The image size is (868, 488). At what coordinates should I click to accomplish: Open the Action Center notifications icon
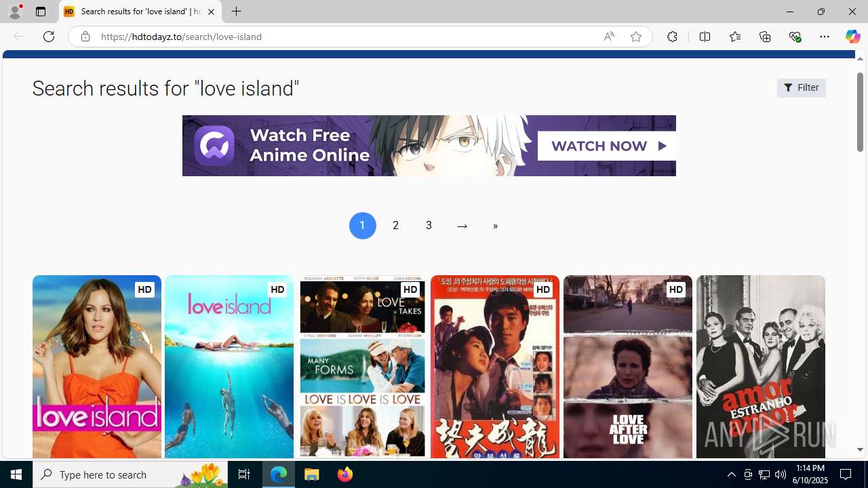coord(847,474)
